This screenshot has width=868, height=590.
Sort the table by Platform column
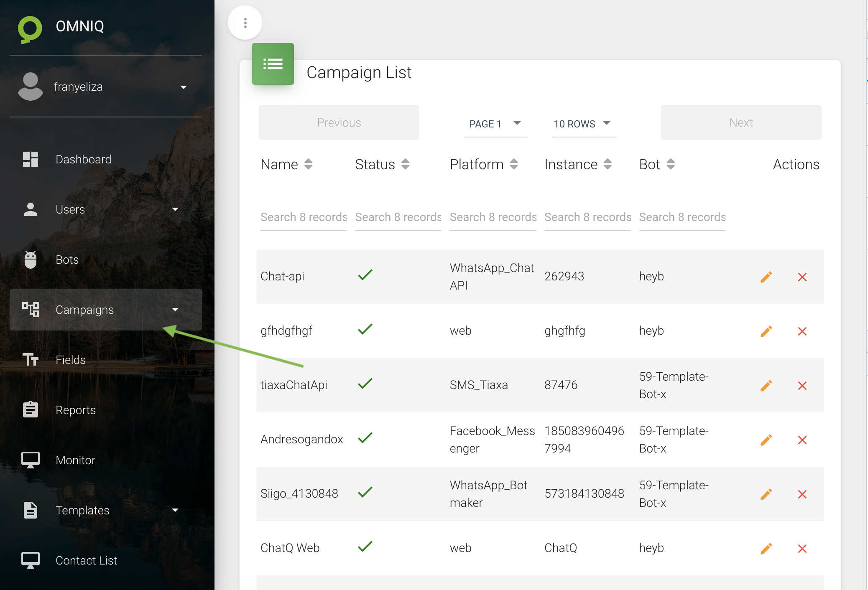[x=484, y=164]
